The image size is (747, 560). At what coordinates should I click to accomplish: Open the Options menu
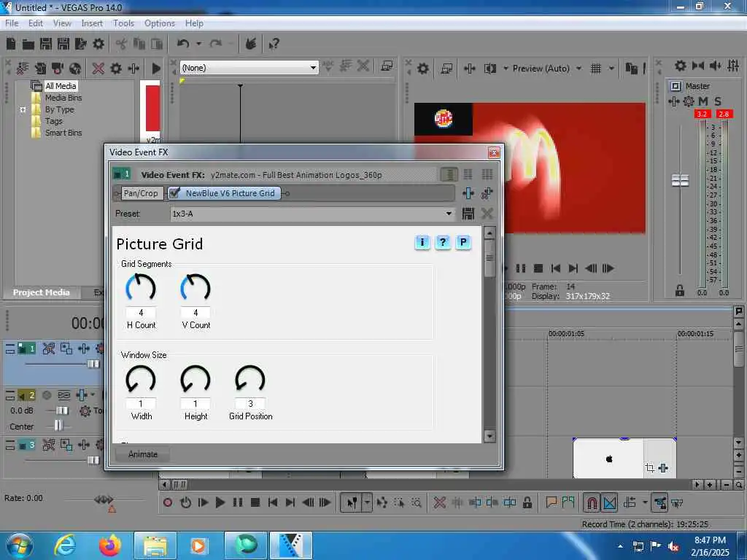pyautogui.click(x=160, y=23)
